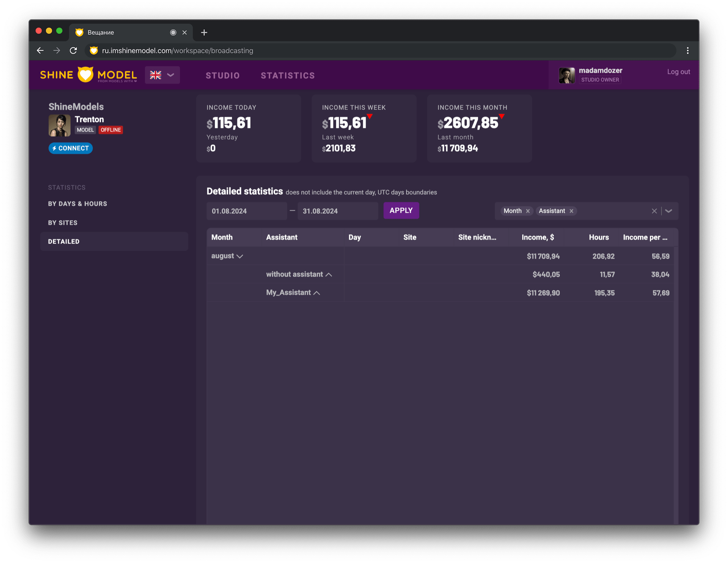Open BY DAYS & HOURS statistics
The height and width of the screenshot is (563, 728).
[78, 204]
